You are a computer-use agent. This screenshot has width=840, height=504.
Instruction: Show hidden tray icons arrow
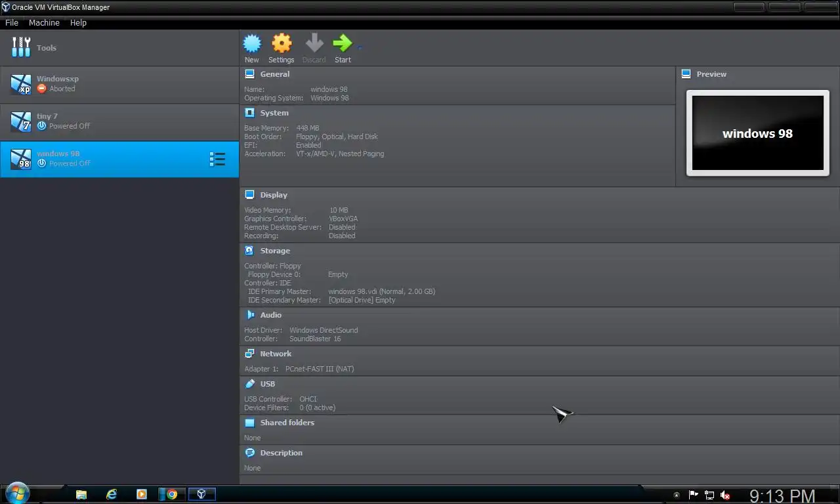pyautogui.click(x=677, y=495)
